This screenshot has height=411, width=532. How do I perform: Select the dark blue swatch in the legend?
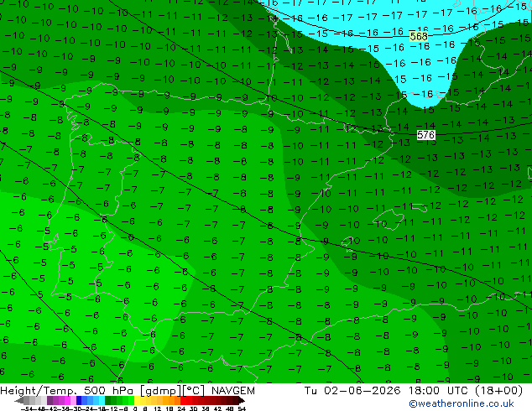tap(79, 400)
